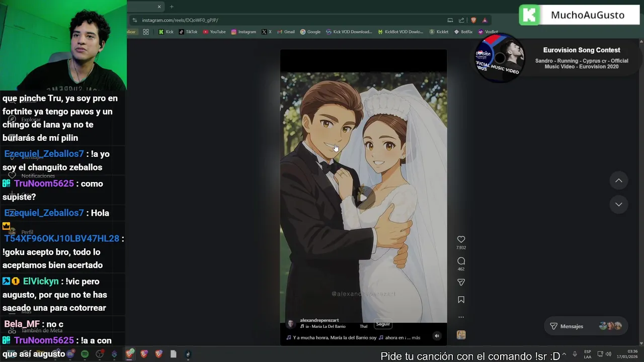The image size is (644, 362).
Task: Open comments via the speech bubble icon
Action: coord(461,261)
